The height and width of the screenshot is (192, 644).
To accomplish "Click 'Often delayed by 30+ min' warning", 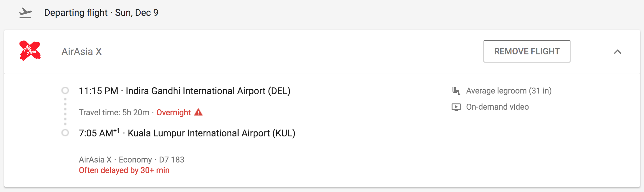I will 124,170.
